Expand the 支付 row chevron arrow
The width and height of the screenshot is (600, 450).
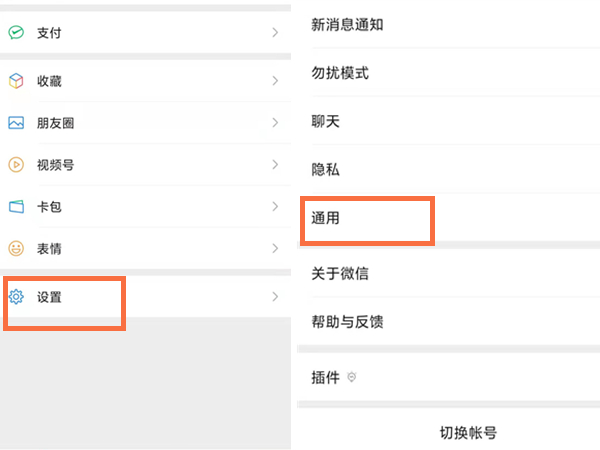(x=275, y=33)
